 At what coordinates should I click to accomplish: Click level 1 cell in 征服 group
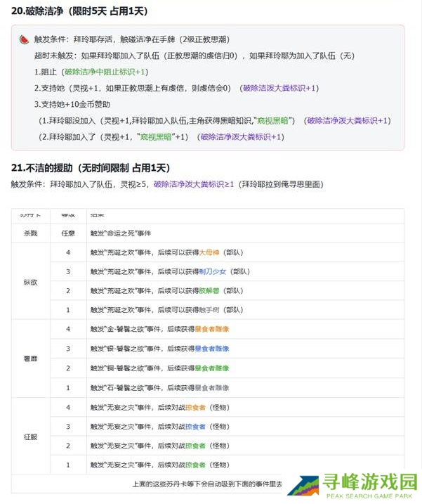point(68,465)
